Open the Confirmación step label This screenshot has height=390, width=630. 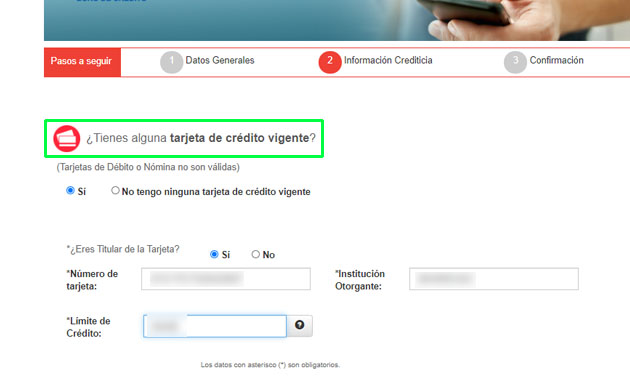pyautogui.click(x=556, y=60)
